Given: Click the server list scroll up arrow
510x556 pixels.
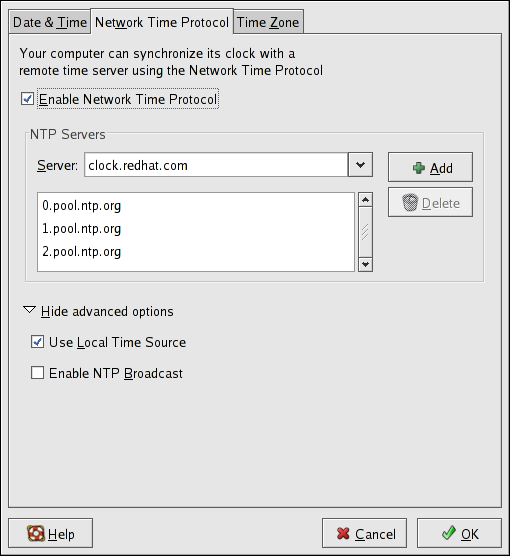Looking at the screenshot, I should pyautogui.click(x=365, y=200).
